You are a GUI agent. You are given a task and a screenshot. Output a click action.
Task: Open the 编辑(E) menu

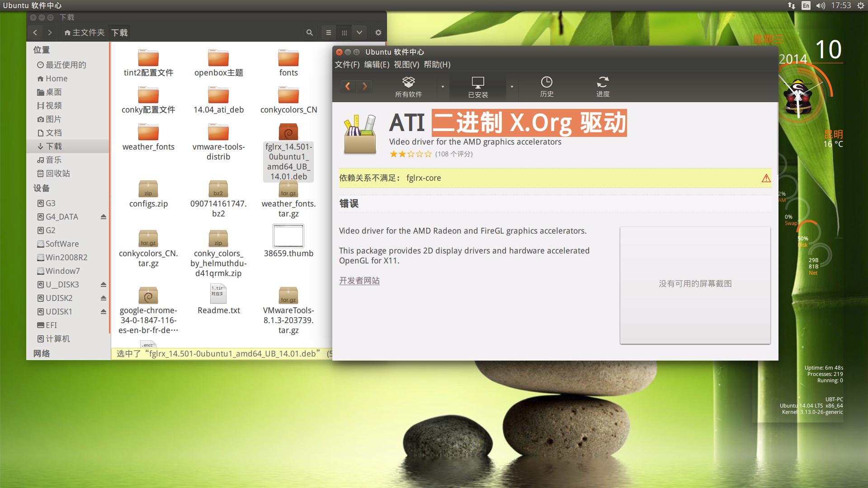[377, 65]
